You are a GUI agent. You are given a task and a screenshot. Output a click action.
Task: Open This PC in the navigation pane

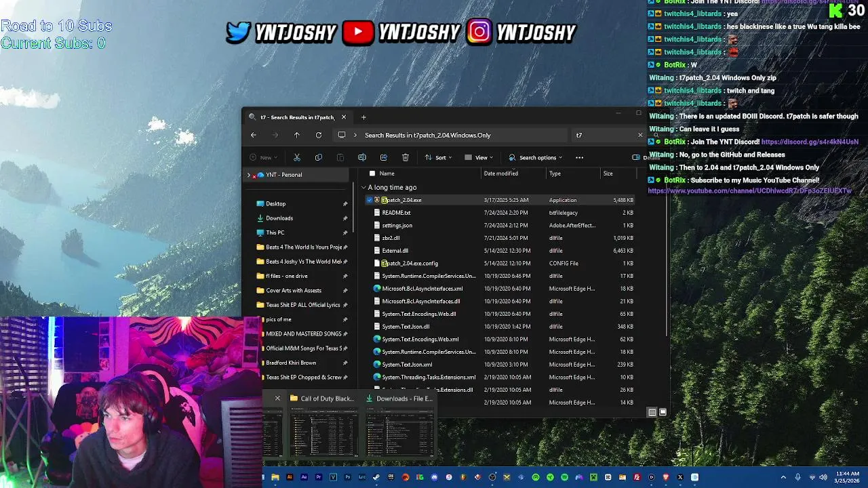(x=275, y=232)
